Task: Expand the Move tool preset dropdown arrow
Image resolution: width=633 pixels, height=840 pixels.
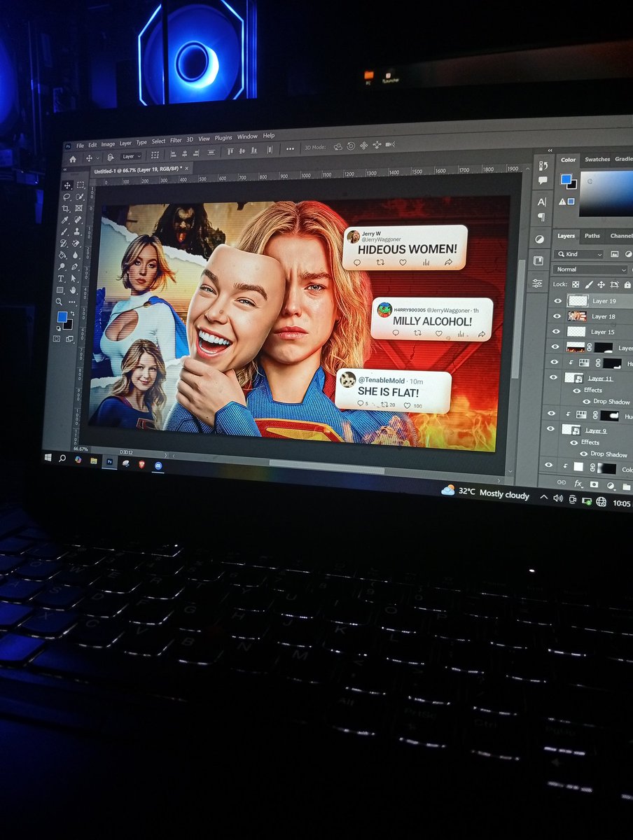Action: [97, 158]
